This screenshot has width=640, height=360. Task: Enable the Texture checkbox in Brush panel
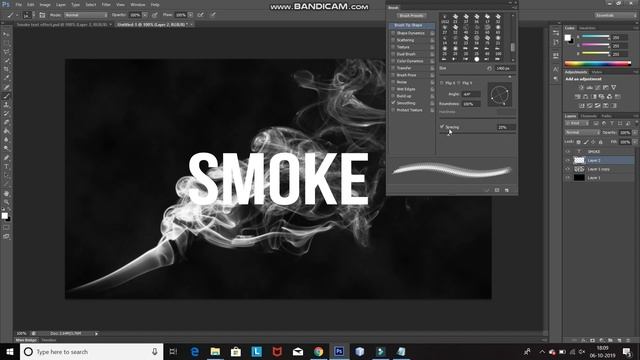[393, 47]
